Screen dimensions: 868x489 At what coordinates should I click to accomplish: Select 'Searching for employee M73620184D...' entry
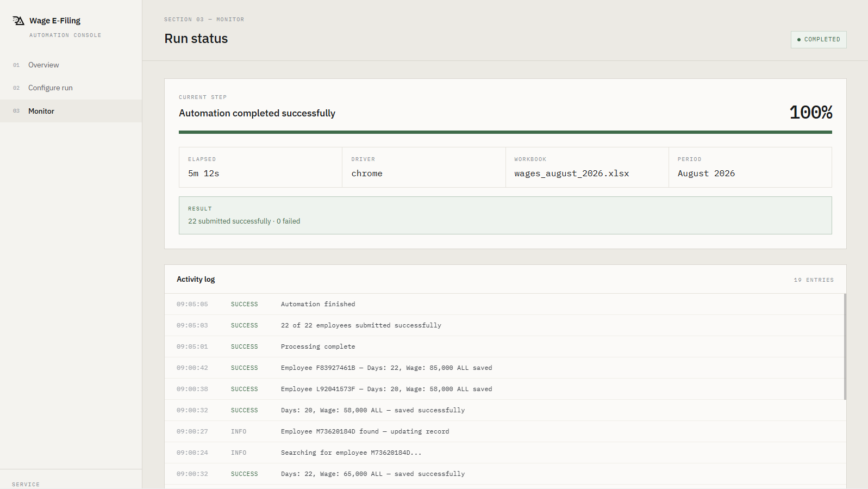[504, 453]
